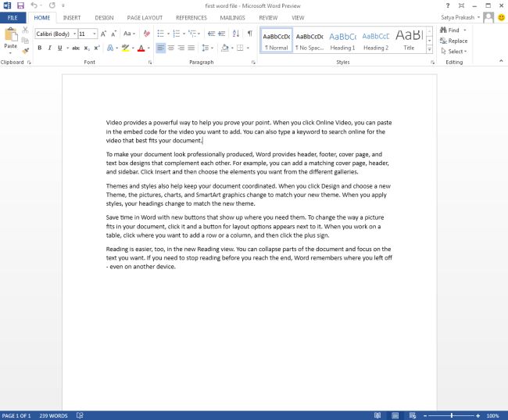The width and height of the screenshot is (508, 420).
Task: Align text right
Action: pyautogui.click(x=181, y=48)
